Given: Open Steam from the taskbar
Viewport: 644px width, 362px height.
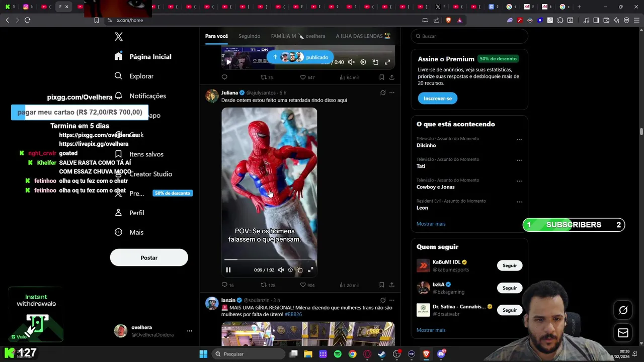Looking at the screenshot, I should pyautogui.click(x=382, y=354).
